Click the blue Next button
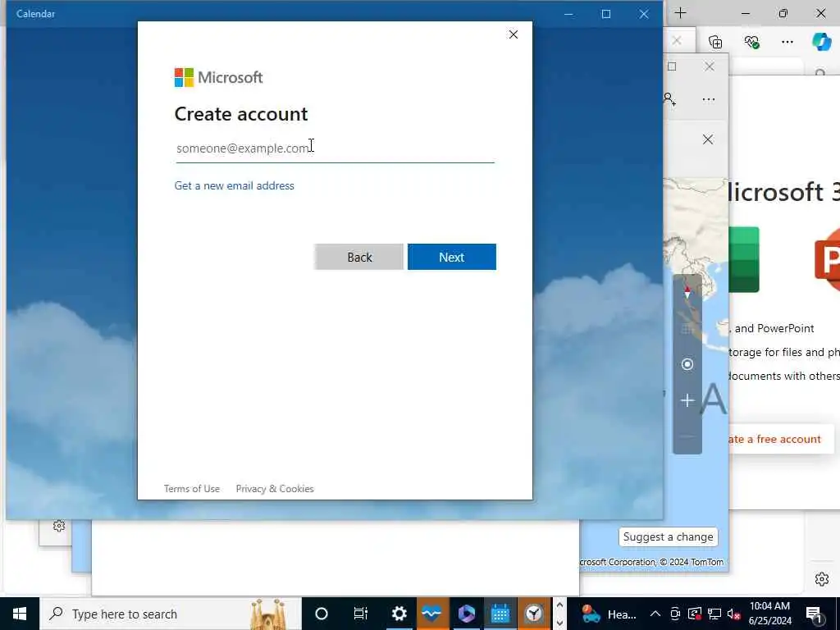This screenshot has width=840, height=630. pyautogui.click(x=452, y=257)
